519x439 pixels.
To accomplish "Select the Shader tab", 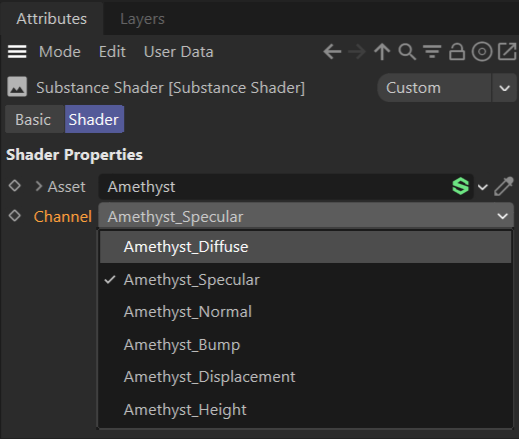I will point(94,119).
